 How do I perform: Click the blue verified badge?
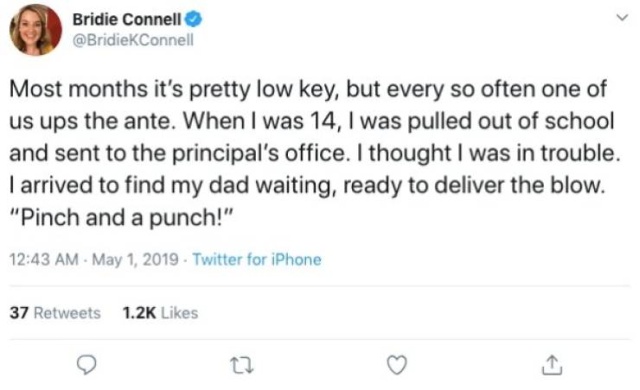point(194,19)
